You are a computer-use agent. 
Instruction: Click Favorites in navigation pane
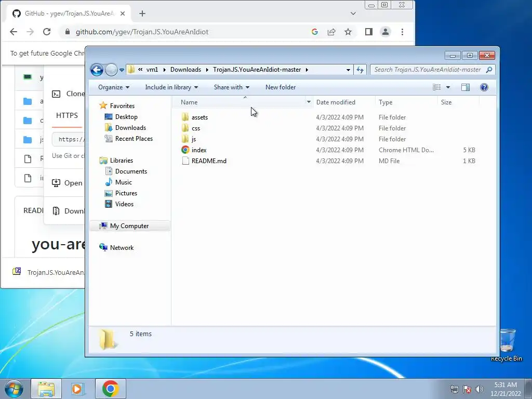pos(122,106)
